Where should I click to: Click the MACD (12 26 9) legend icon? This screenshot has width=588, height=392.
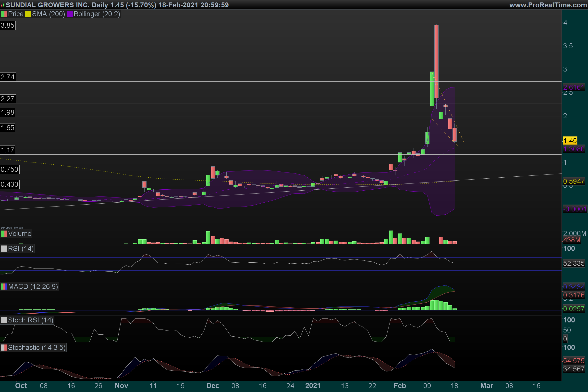(4, 286)
